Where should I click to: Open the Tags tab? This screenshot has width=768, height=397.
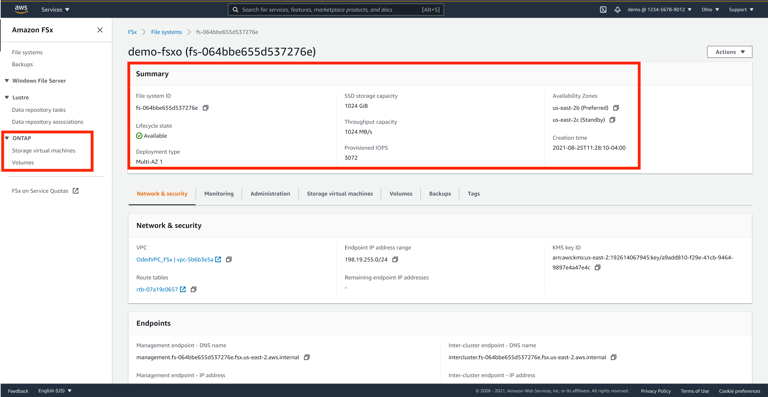tap(474, 194)
